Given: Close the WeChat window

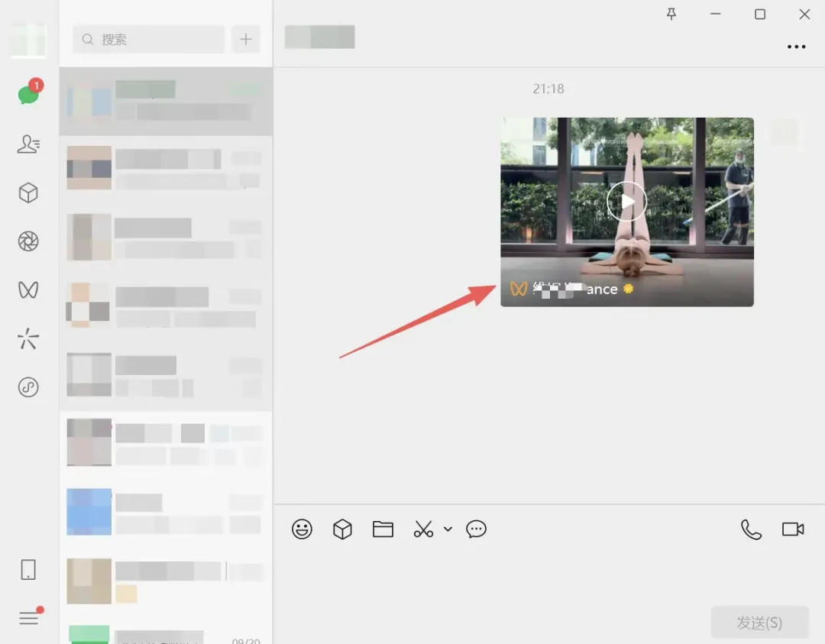Looking at the screenshot, I should pos(804,15).
